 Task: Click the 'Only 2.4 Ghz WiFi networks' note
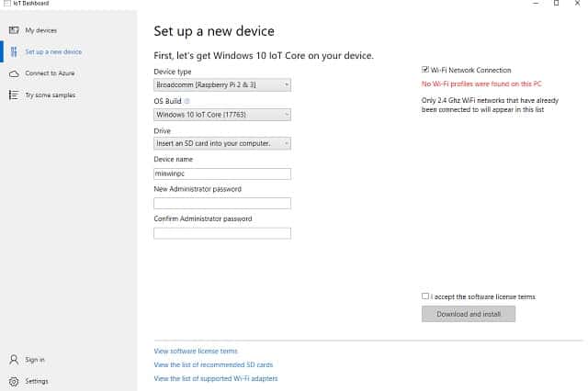coord(490,105)
